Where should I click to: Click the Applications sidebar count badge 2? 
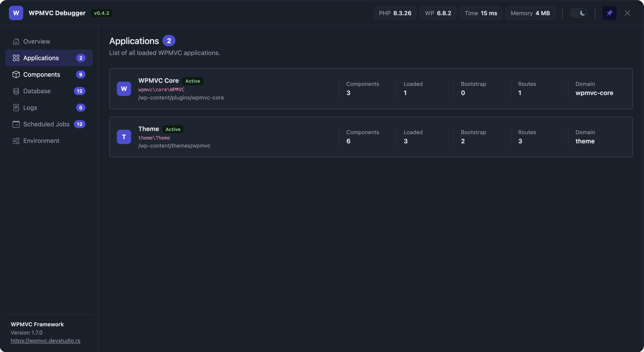click(81, 58)
